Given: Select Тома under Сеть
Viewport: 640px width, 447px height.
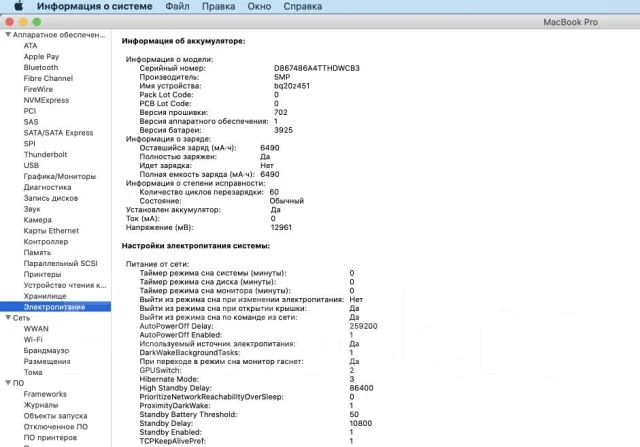Looking at the screenshot, I should click(x=33, y=372).
